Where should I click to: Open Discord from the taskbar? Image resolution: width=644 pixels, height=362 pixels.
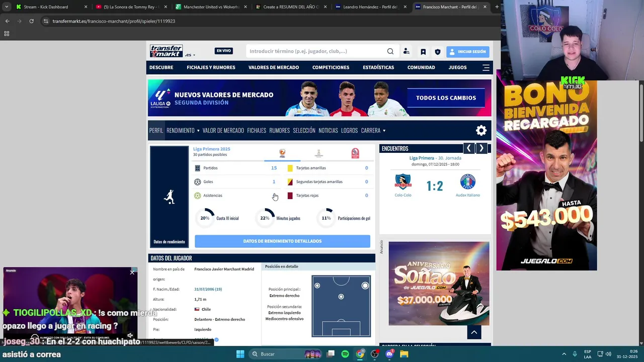[389, 354]
